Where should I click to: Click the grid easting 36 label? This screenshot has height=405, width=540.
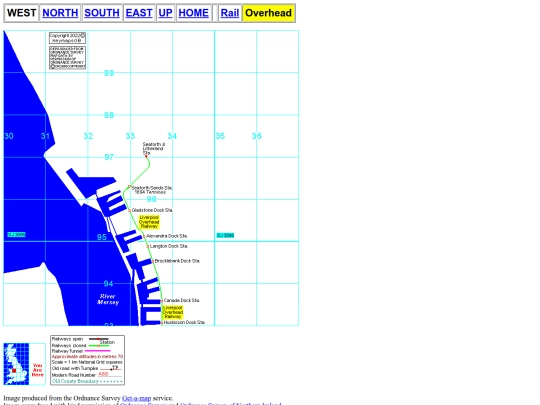[x=257, y=136]
